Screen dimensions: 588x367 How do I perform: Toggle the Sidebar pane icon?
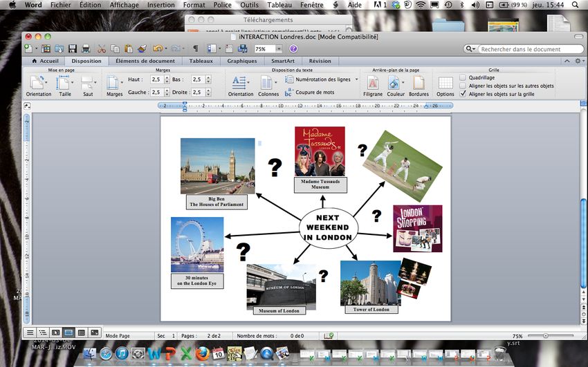pyautogui.click(x=212, y=48)
